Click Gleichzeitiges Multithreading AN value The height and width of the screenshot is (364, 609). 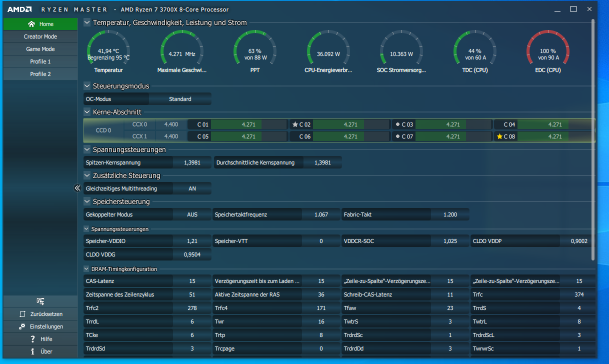coord(192,188)
